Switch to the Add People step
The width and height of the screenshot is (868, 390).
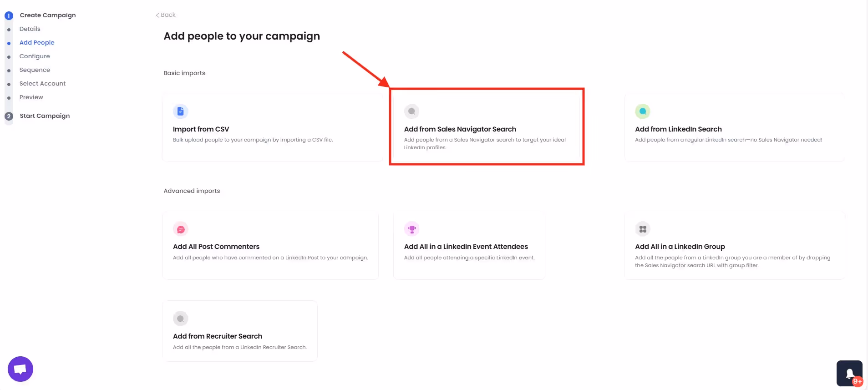pos(37,42)
